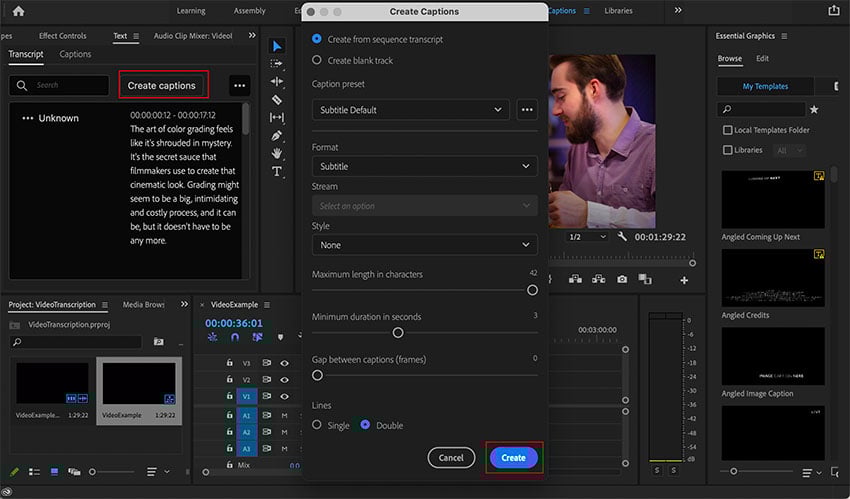The image size is (850, 499).
Task: Toggle visibility of track V2
Action: point(285,380)
